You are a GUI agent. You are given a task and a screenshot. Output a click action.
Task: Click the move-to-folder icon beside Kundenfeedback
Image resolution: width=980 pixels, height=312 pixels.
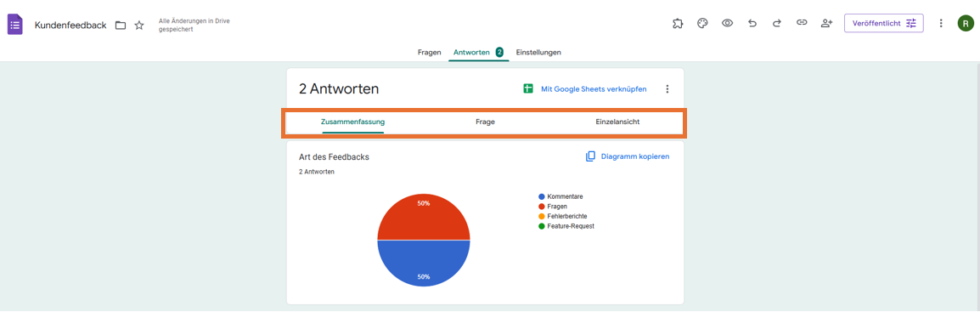click(x=121, y=25)
